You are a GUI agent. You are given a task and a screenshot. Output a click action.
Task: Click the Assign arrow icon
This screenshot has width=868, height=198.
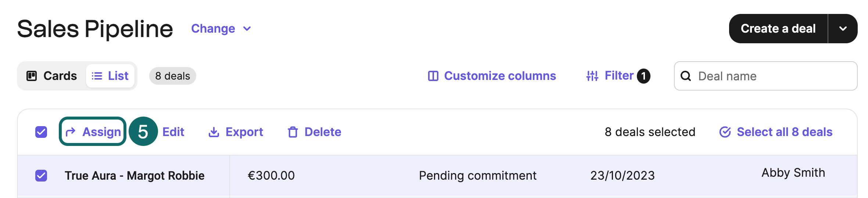[71, 132]
